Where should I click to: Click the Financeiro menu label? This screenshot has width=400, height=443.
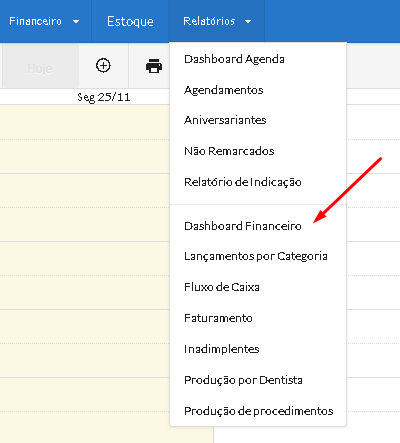(x=35, y=21)
